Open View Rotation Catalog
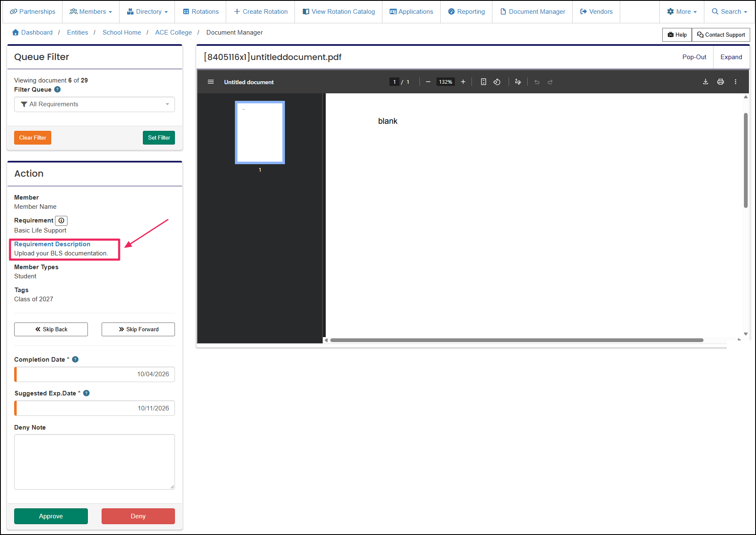Screen dimensions: 756x535 [x=339, y=12]
